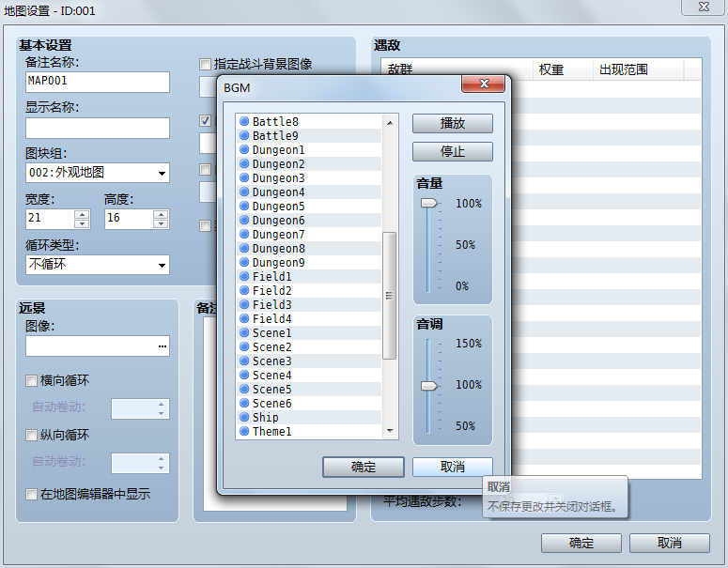Click the 权重 column header
This screenshot has height=568, width=728.
click(x=563, y=69)
